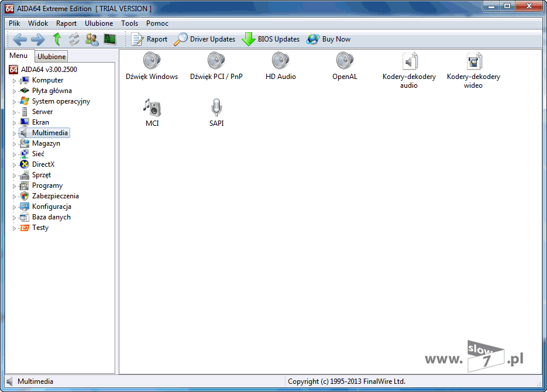547x392 pixels.
Task: Open the Plik menu
Action: pos(14,23)
